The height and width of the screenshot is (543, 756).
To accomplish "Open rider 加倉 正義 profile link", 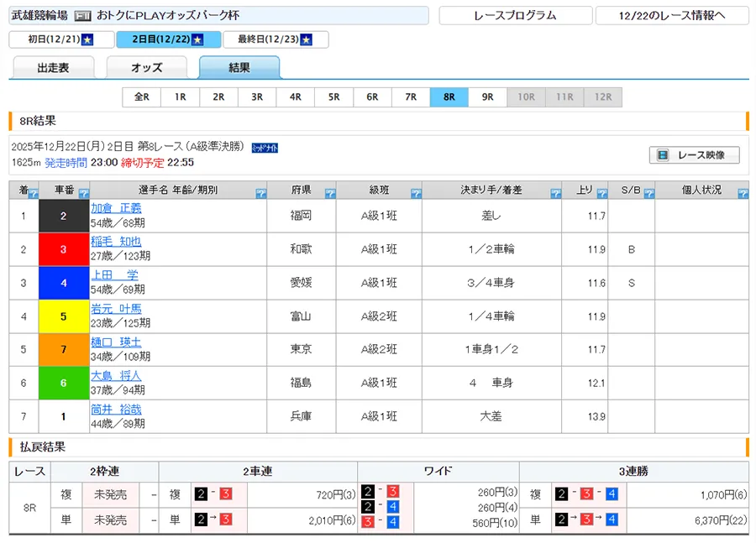I will pos(116,208).
